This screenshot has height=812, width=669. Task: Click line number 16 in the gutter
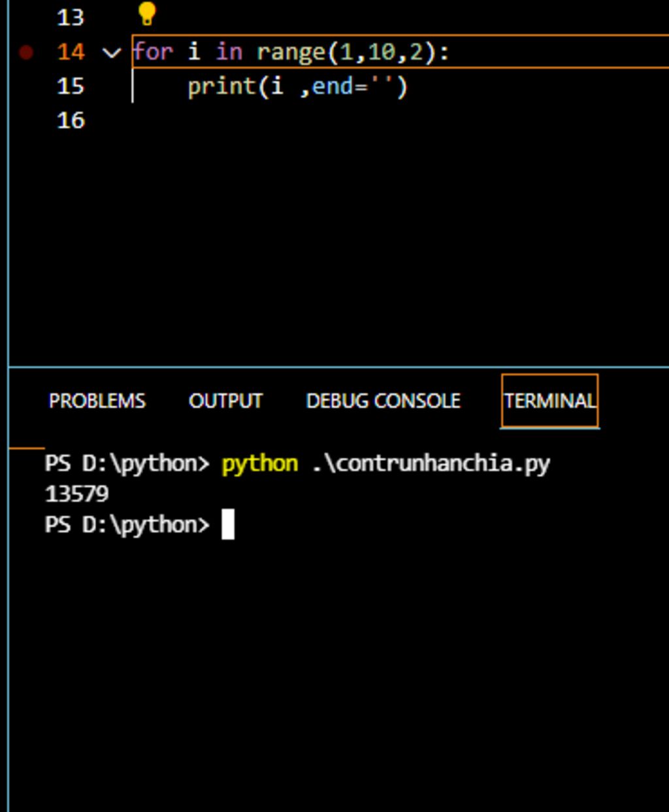[x=71, y=120]
